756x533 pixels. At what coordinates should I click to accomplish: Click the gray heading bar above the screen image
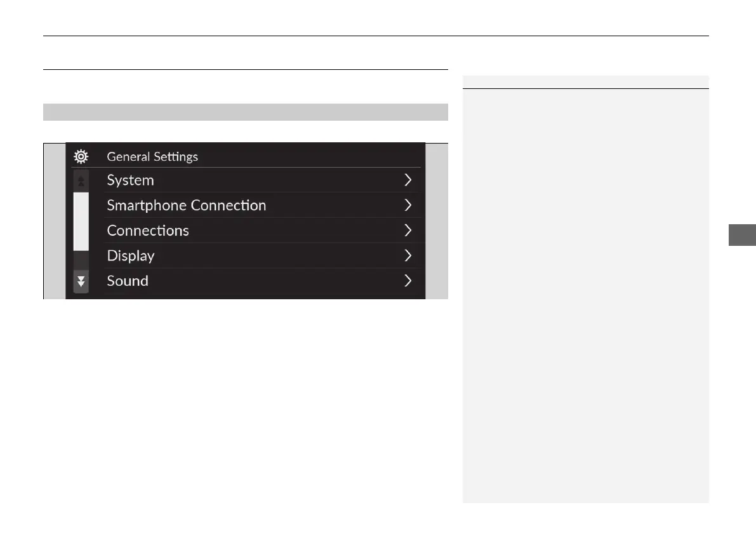point(246,112)
